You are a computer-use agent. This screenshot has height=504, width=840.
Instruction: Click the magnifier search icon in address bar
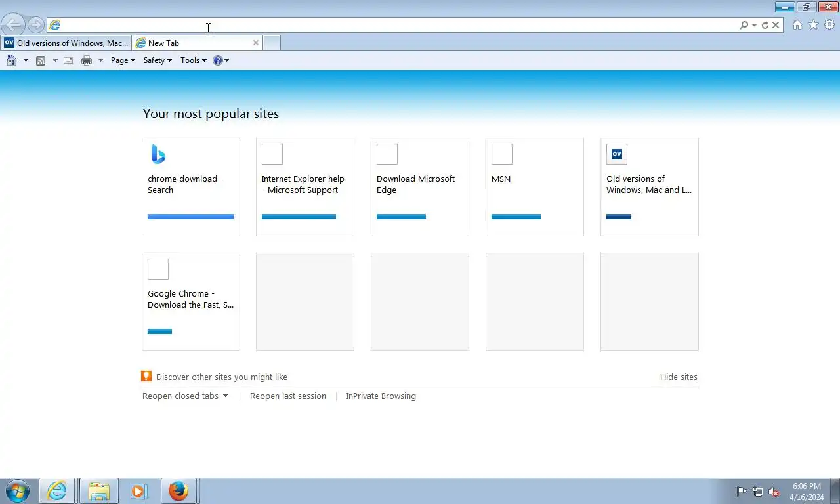coord(744,25)
